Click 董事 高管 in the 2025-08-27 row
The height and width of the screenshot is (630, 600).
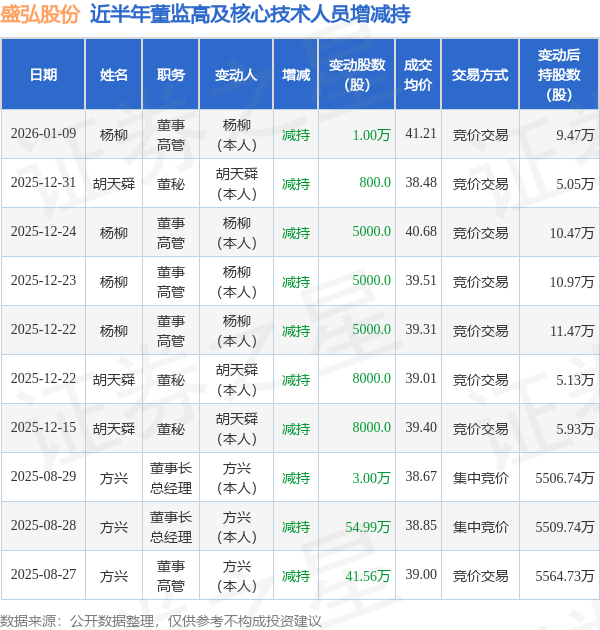tap(171, 576)
